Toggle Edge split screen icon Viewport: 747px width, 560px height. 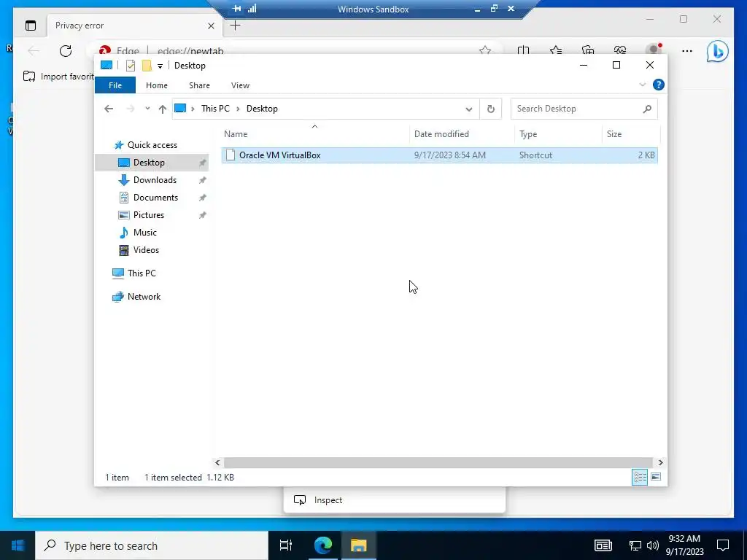pos(523,50)
